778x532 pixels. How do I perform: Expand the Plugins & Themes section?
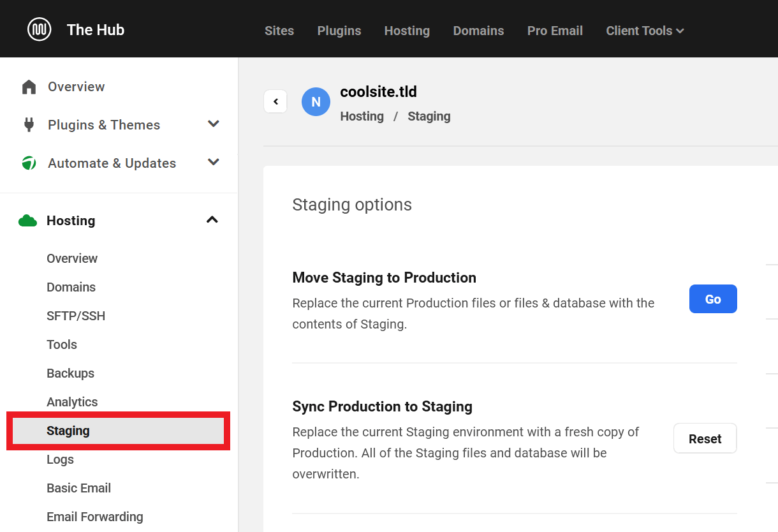[x=214, y=124]
